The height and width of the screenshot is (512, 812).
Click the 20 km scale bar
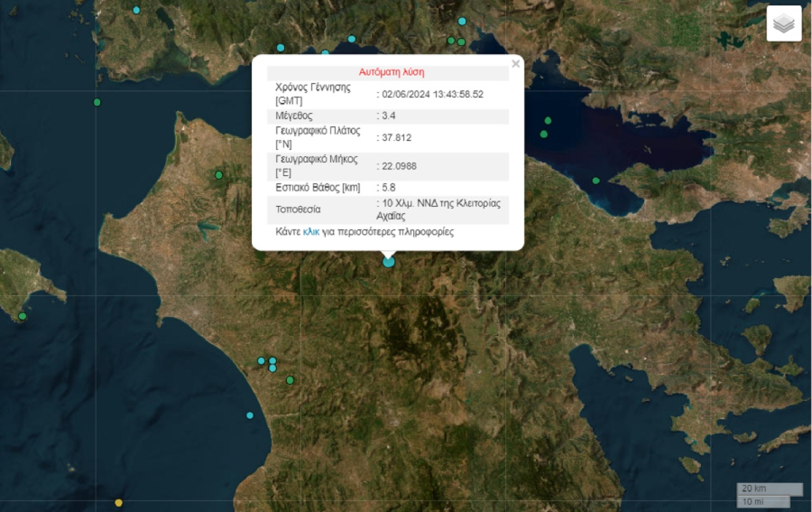pos(769,489)
